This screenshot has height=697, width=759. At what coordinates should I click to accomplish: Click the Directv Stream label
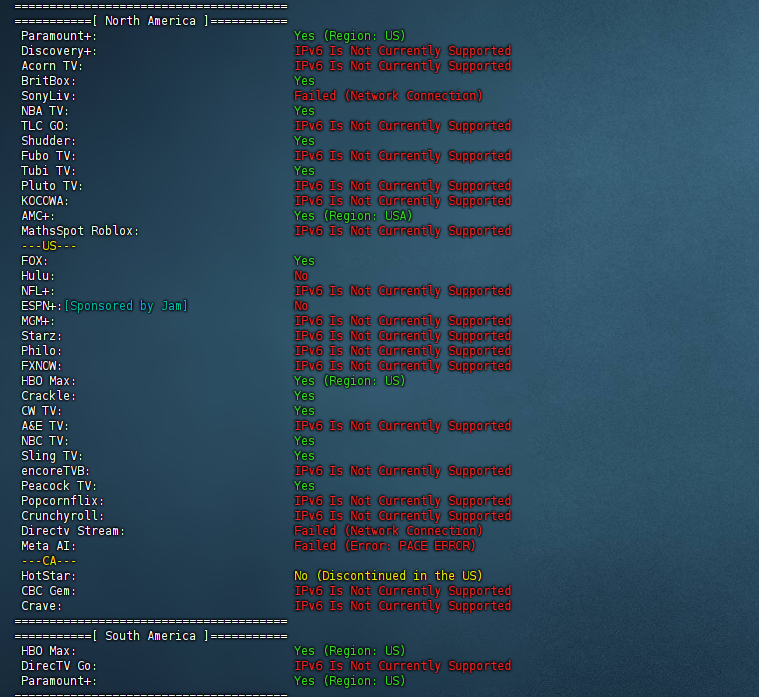[73, 531]
